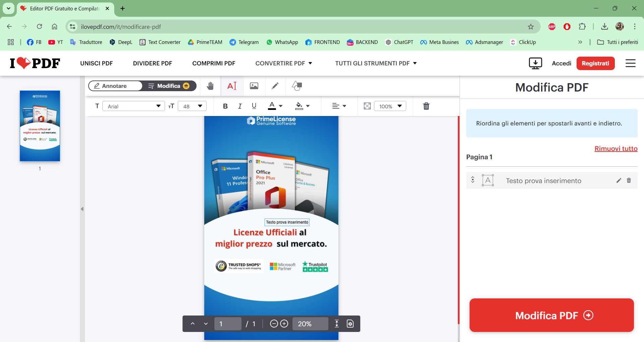644x342 pixels.
Task: Click the Rimuovi tutto link
Action: tap(616, 149)
